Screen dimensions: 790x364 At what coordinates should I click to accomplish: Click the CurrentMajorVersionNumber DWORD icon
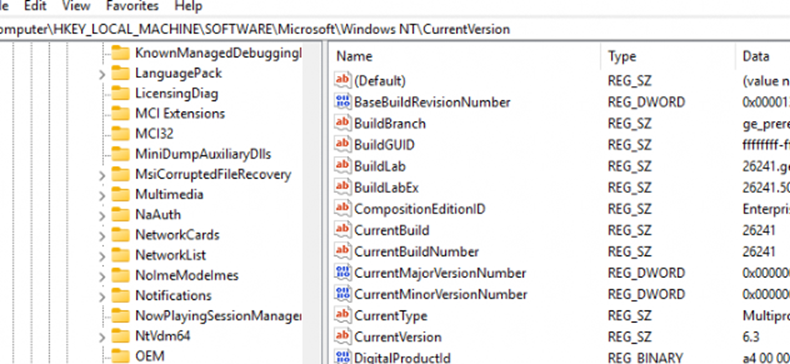343,273
